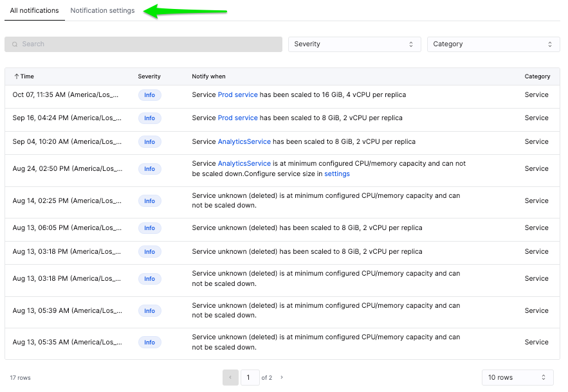Select the All notifications tab

(34, 10)
